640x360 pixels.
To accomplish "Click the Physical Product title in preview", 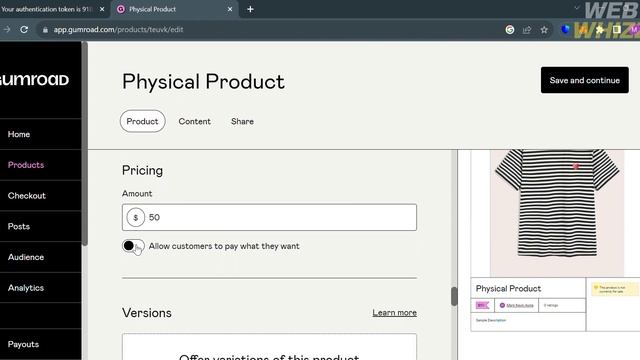I will point(509,289).
